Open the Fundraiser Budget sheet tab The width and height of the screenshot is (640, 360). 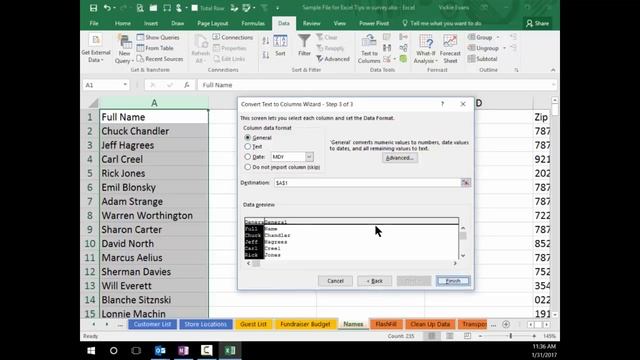point(305,324)
